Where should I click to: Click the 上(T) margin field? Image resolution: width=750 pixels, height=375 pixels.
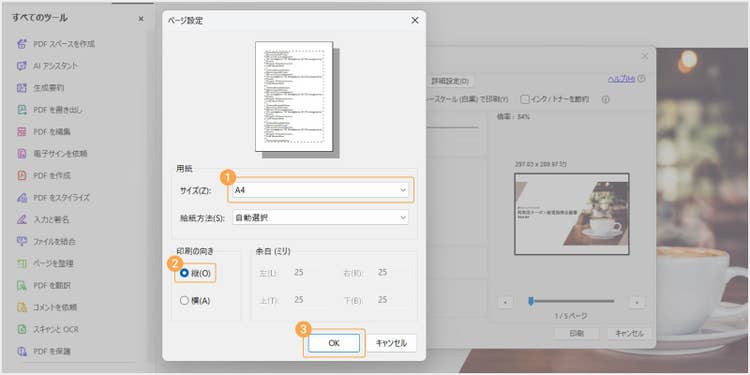[x=309, y=300]
